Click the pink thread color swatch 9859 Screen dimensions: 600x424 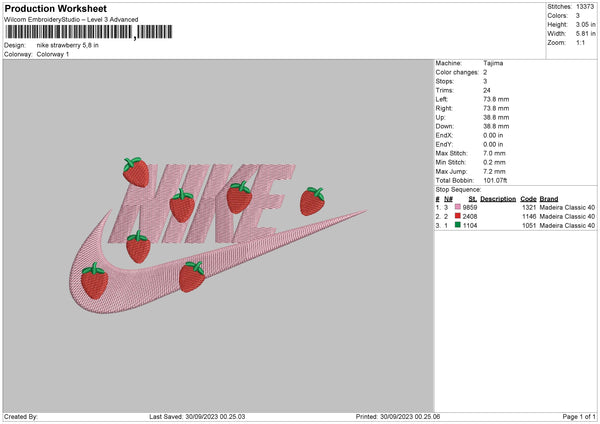(x=458, y=207)
